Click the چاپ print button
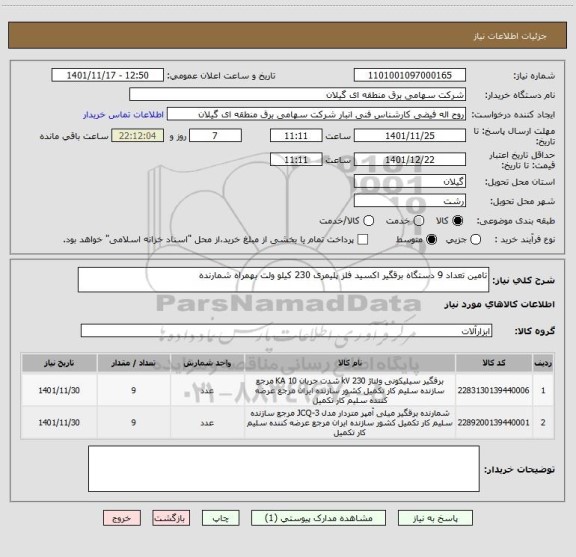Viewport: 576px width, 557px height. click(220, 518)
